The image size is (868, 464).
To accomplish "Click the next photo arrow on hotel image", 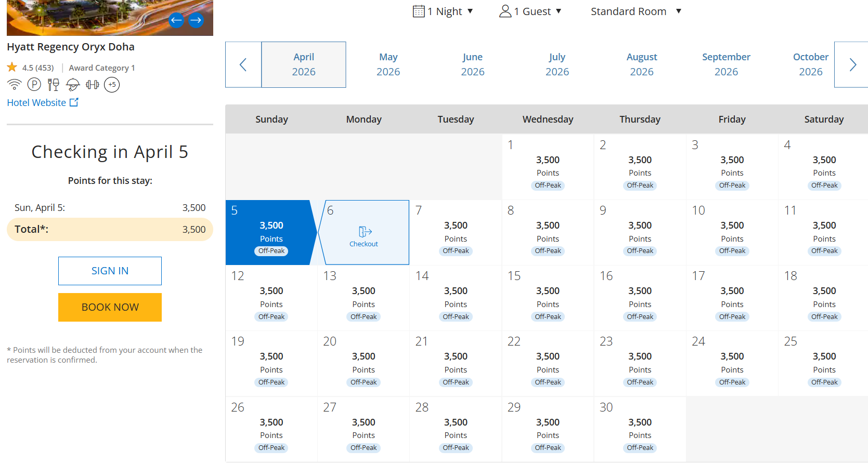I will (x=196, y=20).
